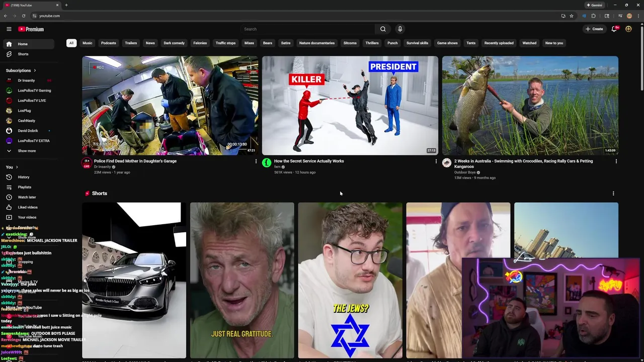This screenshot has width=644, height=362.
Task: Open History in sidebar
Action: point(29,177)
